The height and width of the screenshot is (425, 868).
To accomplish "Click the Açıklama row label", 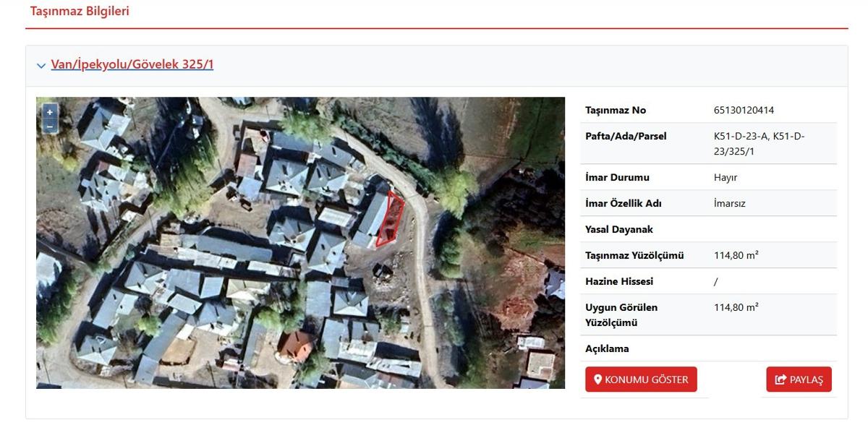I will coord(607,349).
